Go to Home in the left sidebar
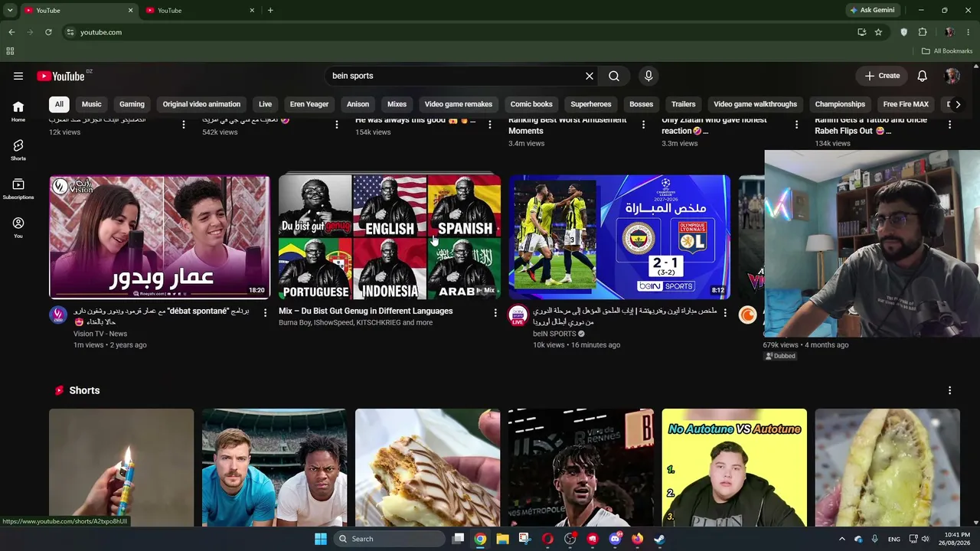The width and height of the screenshot is (980, 551). [18, 111]
